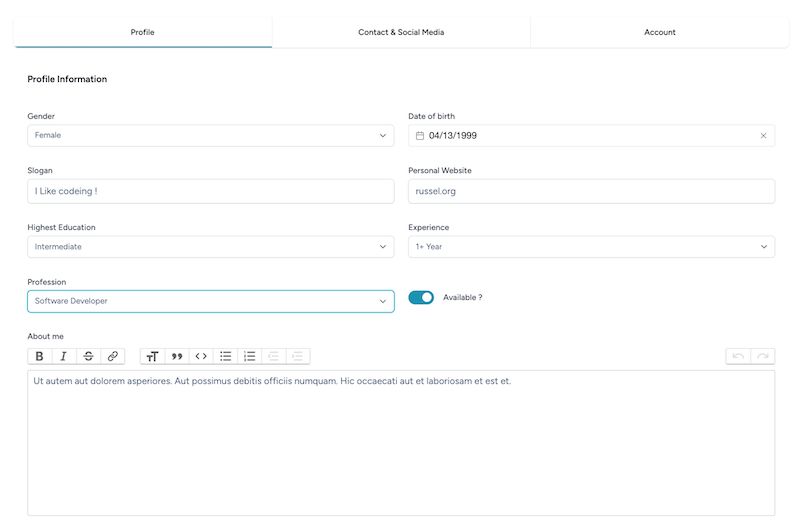Open the Experience dropdown showing 1+ Year

[x=591, y=247]
